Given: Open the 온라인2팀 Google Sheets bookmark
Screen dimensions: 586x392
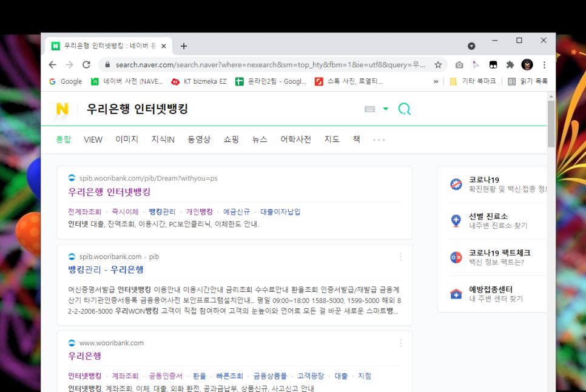Looking at the screenshot, I should click(x=271, y=81).
